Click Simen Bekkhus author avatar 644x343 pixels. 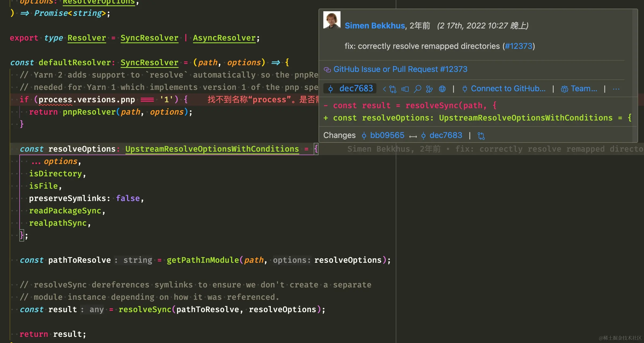(x=332, y=20)
